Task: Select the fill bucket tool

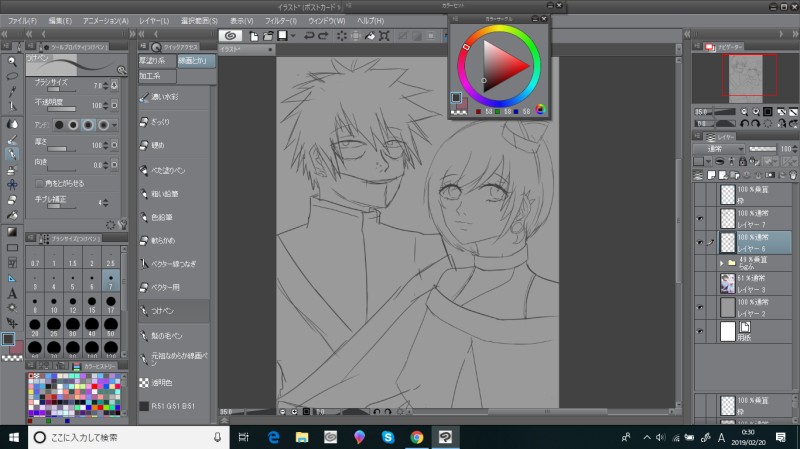Action: coord(12,215)
